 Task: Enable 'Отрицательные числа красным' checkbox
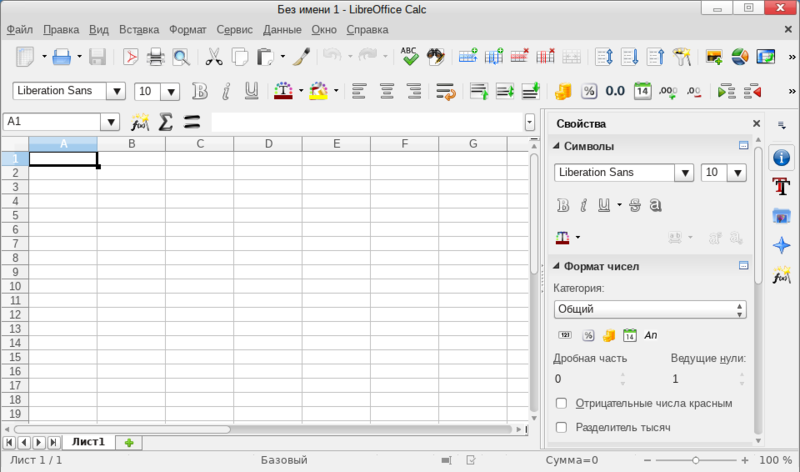pyautogui.click(x=561, y=403)
